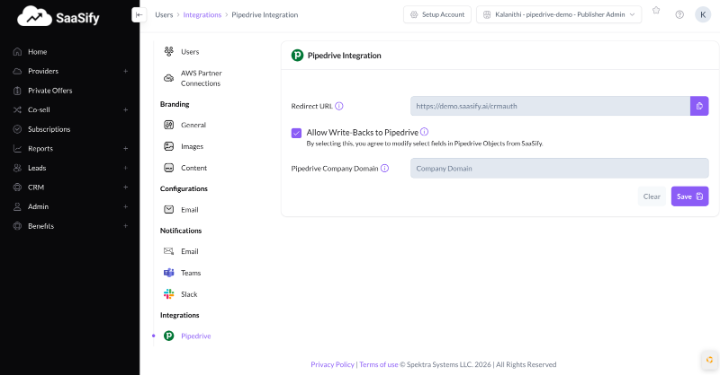This screenshot has height=375, width=720.
Task: Click the Company Domain input field
Action: [559, 168]
